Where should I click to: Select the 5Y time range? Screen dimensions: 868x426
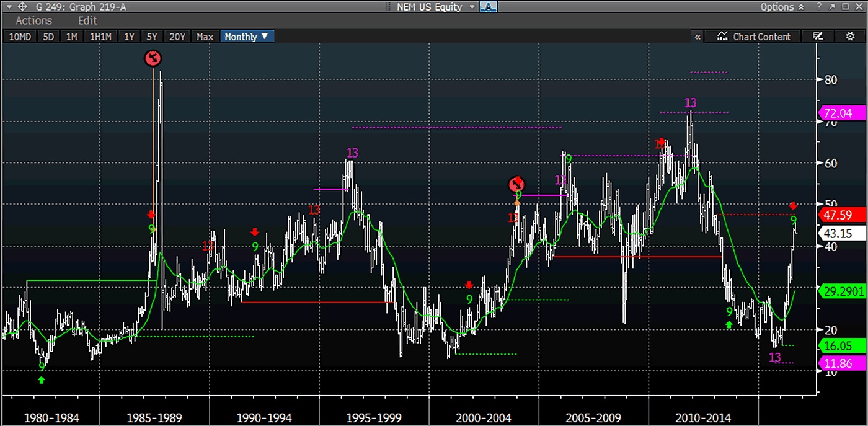tap(151, 37)
